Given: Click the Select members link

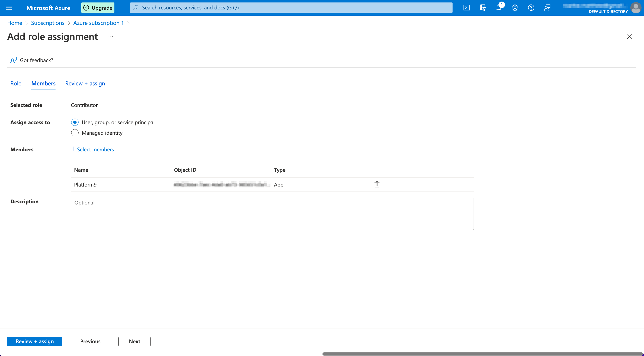Looking at the screenshot, I should (92, 150).
